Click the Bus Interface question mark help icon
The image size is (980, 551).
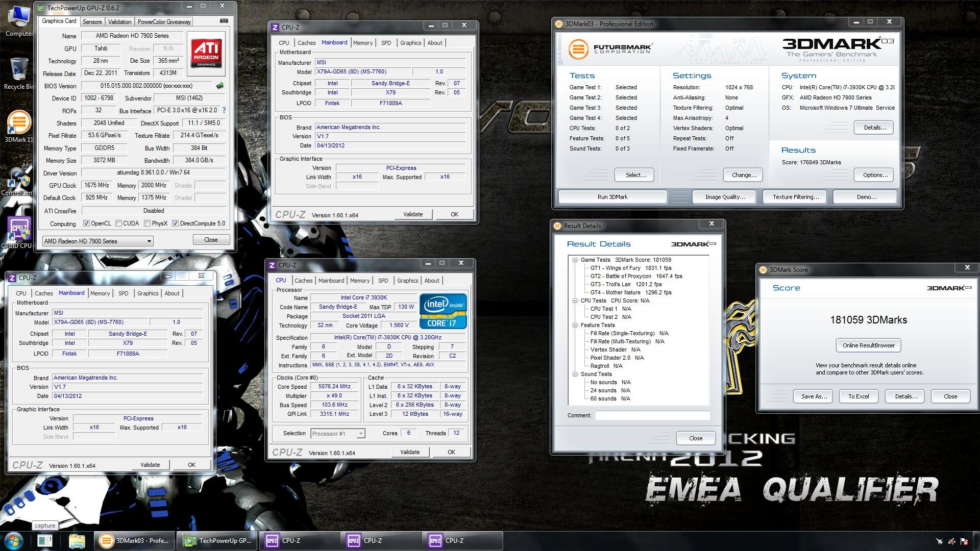(x=224, y=110)
